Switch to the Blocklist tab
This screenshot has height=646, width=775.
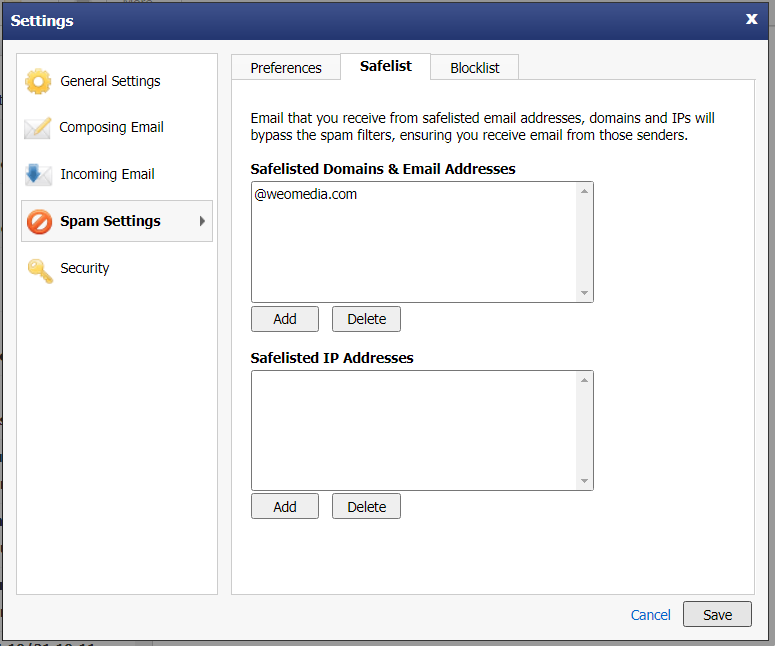pyautogui.click(x=474, y=68)
